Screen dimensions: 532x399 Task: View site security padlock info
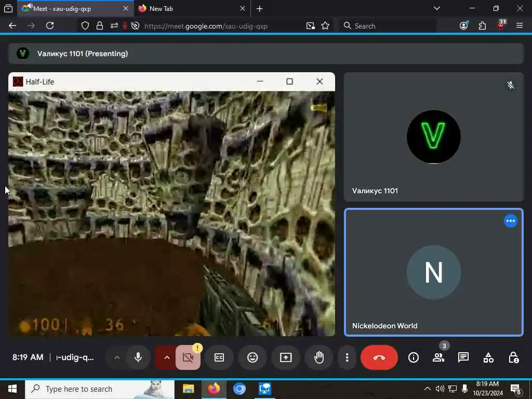99,26
